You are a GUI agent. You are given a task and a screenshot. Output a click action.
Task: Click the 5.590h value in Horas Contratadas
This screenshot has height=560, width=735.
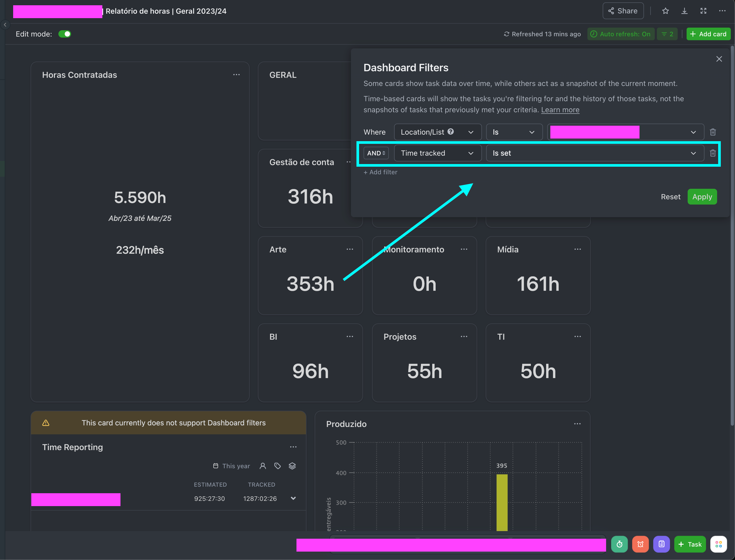(140, 197)
